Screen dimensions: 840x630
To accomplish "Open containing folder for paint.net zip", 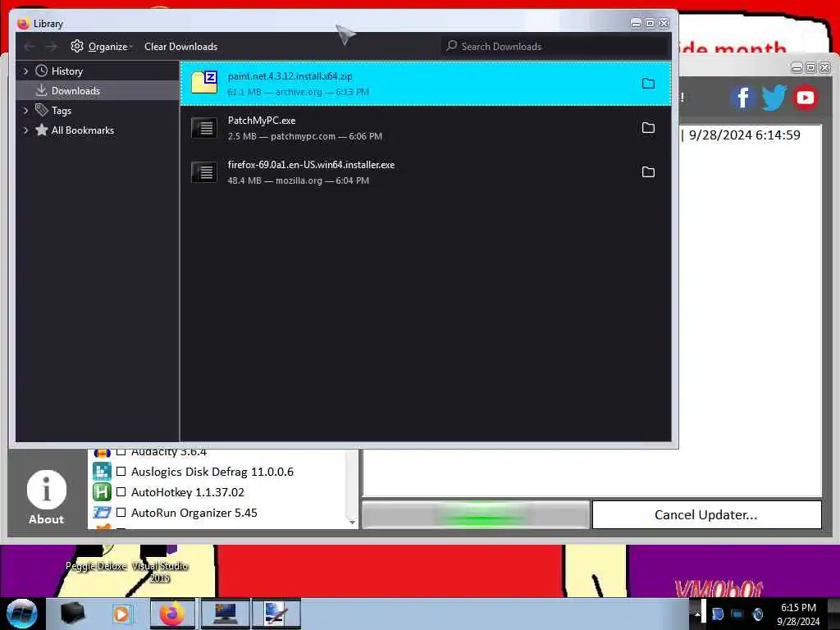I will click(x=648, y=84).
